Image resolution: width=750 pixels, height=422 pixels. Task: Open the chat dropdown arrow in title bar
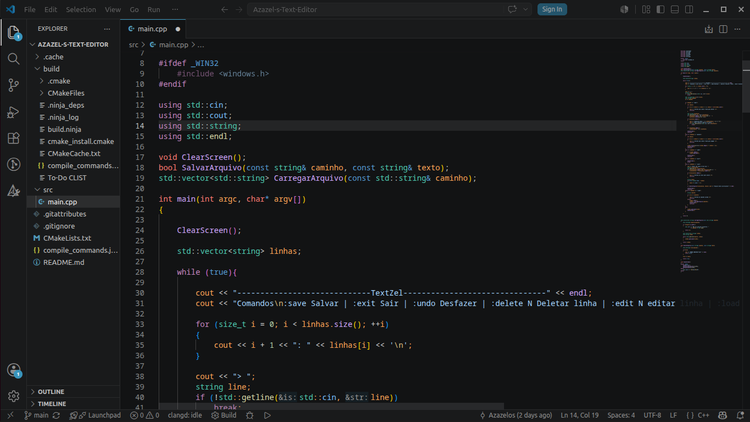[x=525, y=9]
